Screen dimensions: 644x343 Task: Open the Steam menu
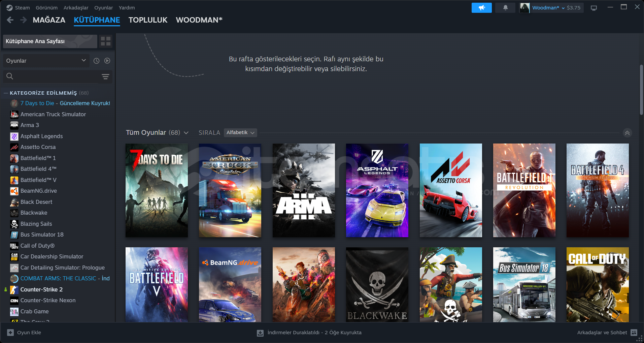22,8
